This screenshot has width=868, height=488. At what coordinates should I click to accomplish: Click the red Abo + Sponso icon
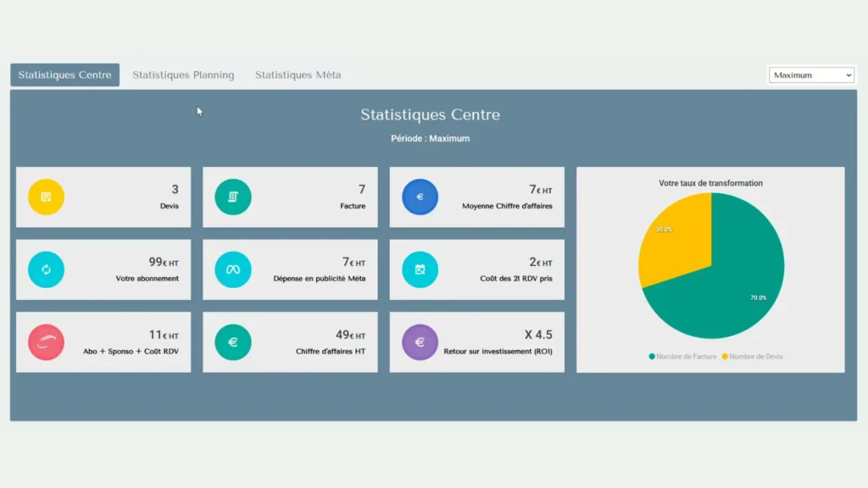(46, 342)
